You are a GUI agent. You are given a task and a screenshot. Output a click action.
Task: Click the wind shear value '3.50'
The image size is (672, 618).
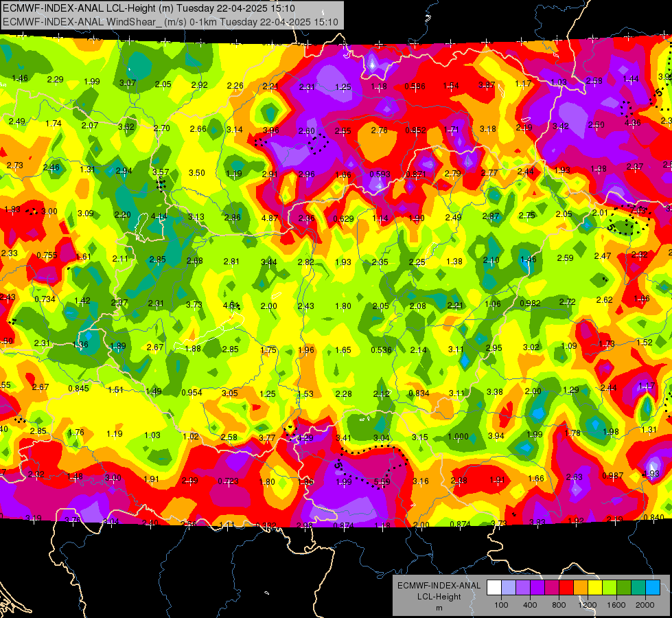coord(197,173)
